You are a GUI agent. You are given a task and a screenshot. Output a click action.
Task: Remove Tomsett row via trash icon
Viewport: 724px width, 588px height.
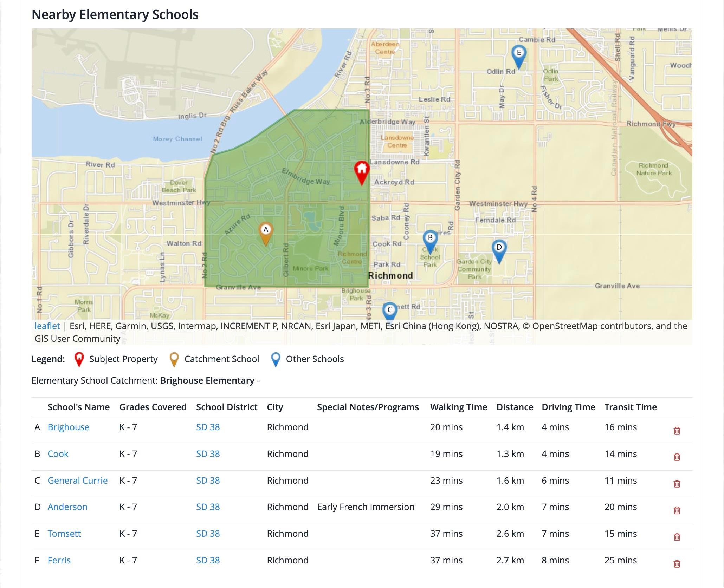(x=677, y=537)
